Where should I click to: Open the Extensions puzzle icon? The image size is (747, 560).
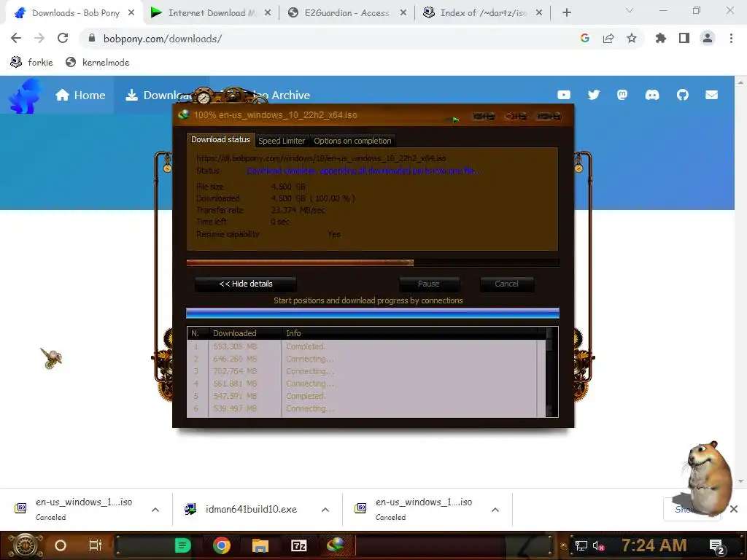point(660,38)
